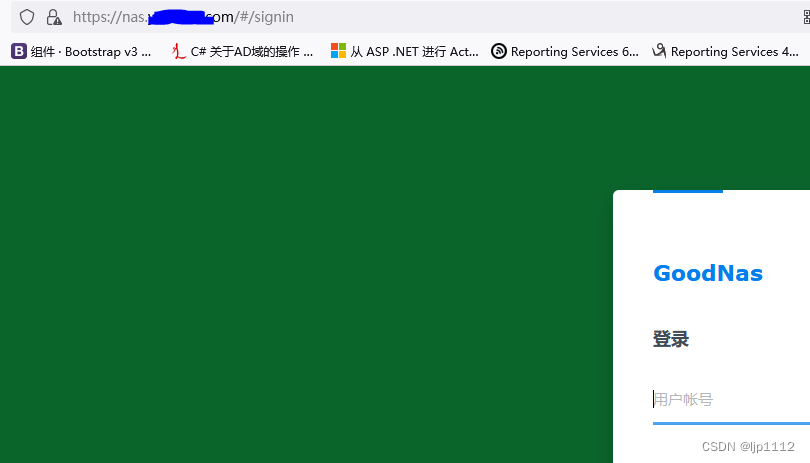The width and height of the screenshot is (810, 463).
Task: Open the site security padlock info
Action: point(54,17)
